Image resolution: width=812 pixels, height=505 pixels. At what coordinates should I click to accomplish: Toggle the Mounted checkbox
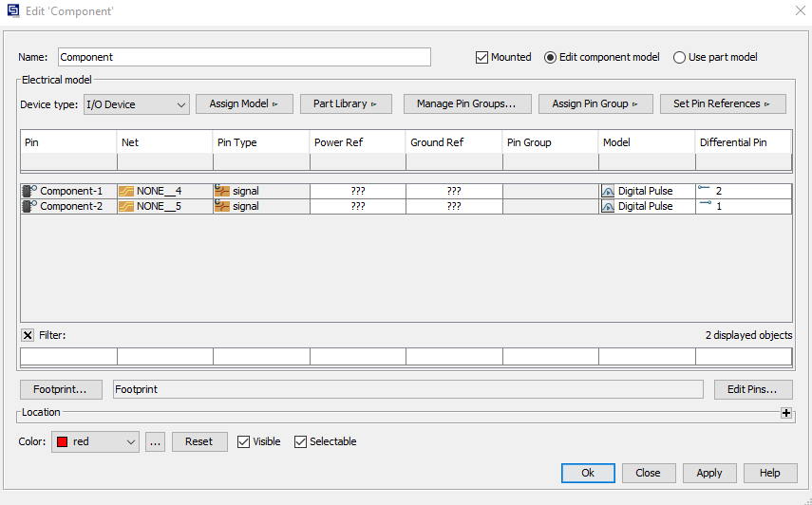482,57
